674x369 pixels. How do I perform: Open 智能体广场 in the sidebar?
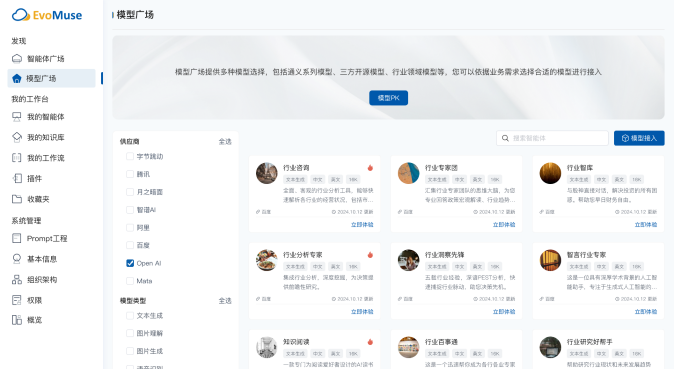52,58
